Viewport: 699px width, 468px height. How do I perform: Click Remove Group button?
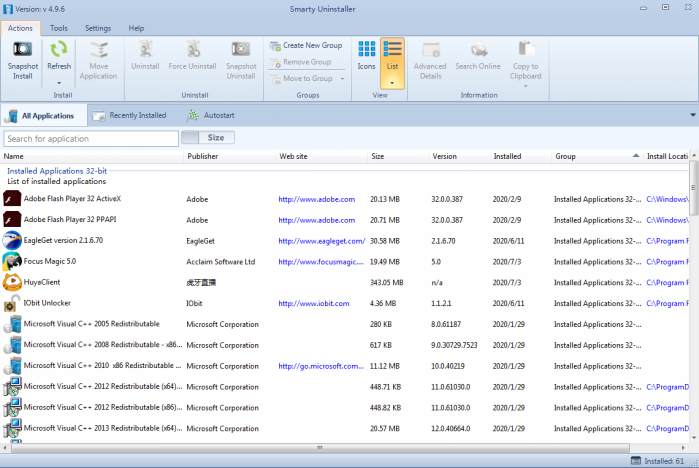tap(301, 62)
